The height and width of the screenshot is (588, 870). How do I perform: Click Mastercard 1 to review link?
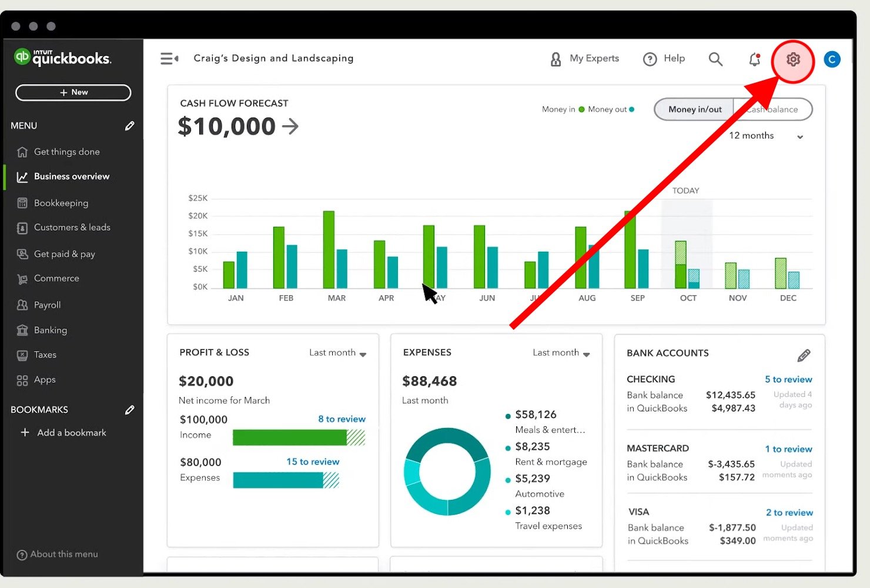(x=788, y=449)
